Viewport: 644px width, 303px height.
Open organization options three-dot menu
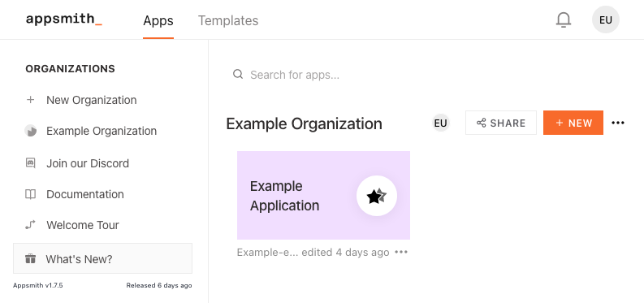click(618, 123)
